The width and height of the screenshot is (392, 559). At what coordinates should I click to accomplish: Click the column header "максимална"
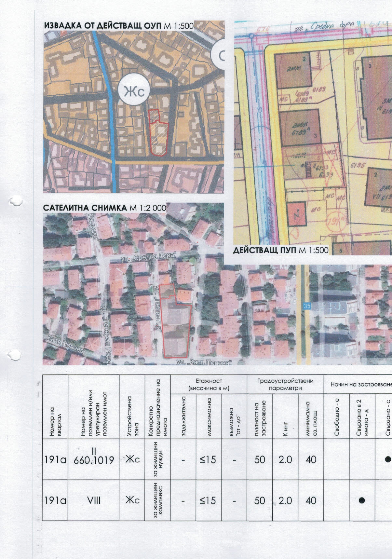click(209, 417)
